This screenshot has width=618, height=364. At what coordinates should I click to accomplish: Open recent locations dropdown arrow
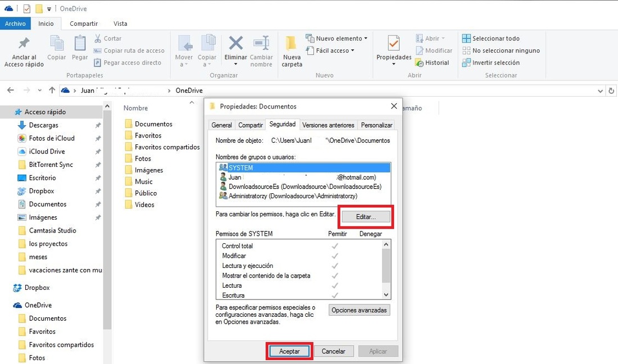[x=39, y=90]
